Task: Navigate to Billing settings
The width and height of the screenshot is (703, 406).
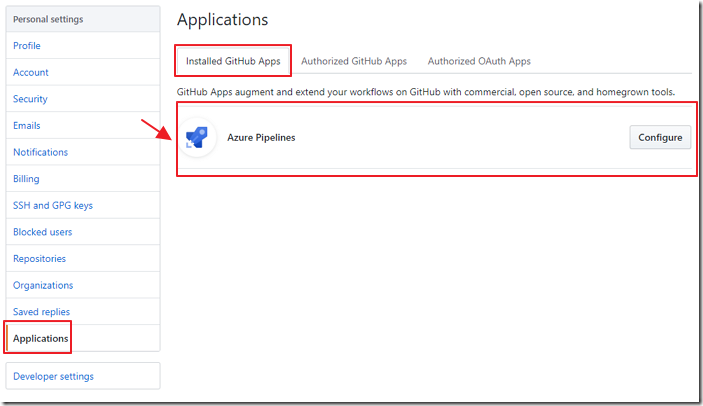Action: tap(83, 179)
